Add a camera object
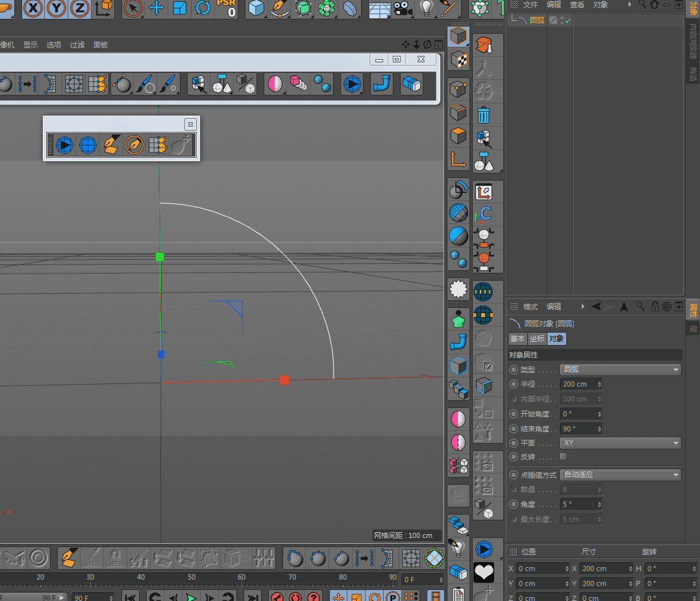Viewport: 700px width, 601px height. [x=403, y=8]
